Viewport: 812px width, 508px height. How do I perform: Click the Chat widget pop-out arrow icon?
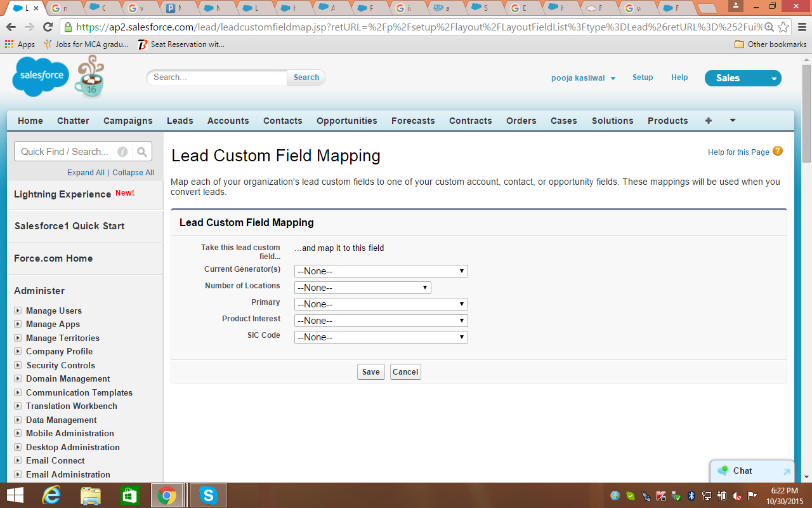787,472
